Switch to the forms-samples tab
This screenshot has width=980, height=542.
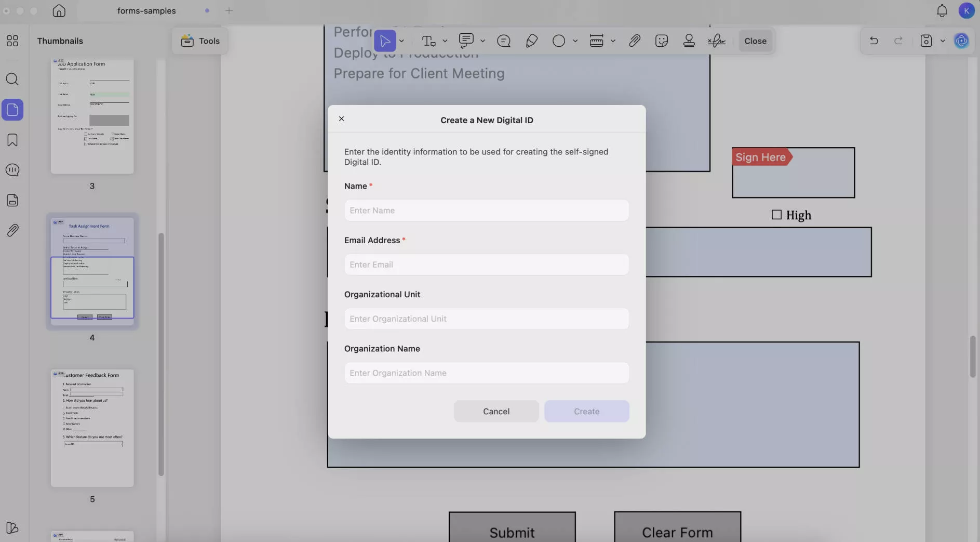147,10
